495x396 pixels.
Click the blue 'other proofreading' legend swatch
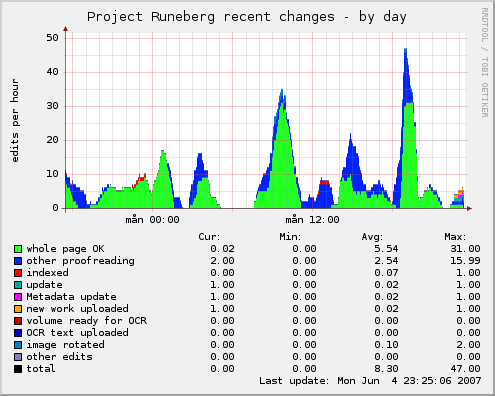(x=18, y=261)
